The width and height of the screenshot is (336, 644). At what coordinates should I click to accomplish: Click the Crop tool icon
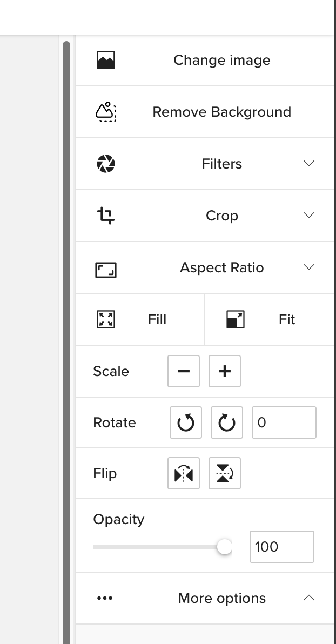click(x=106, y=216)
